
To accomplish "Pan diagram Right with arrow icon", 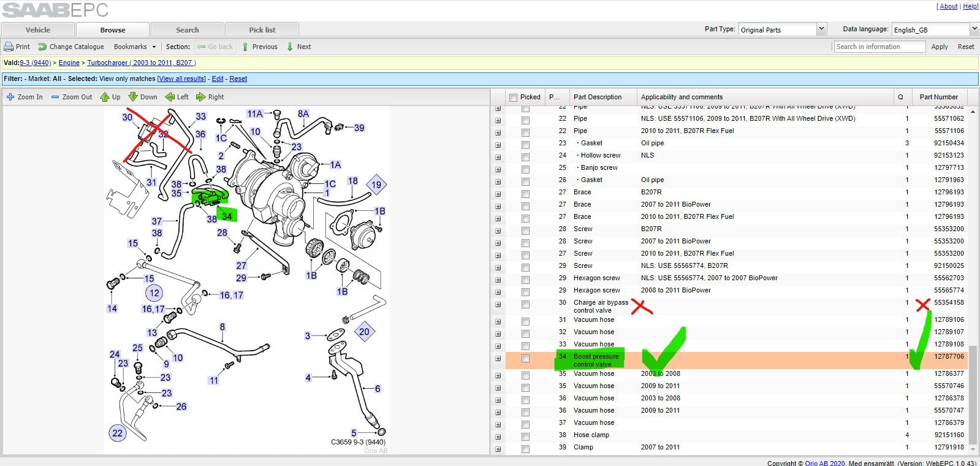I will pos(200,97).
